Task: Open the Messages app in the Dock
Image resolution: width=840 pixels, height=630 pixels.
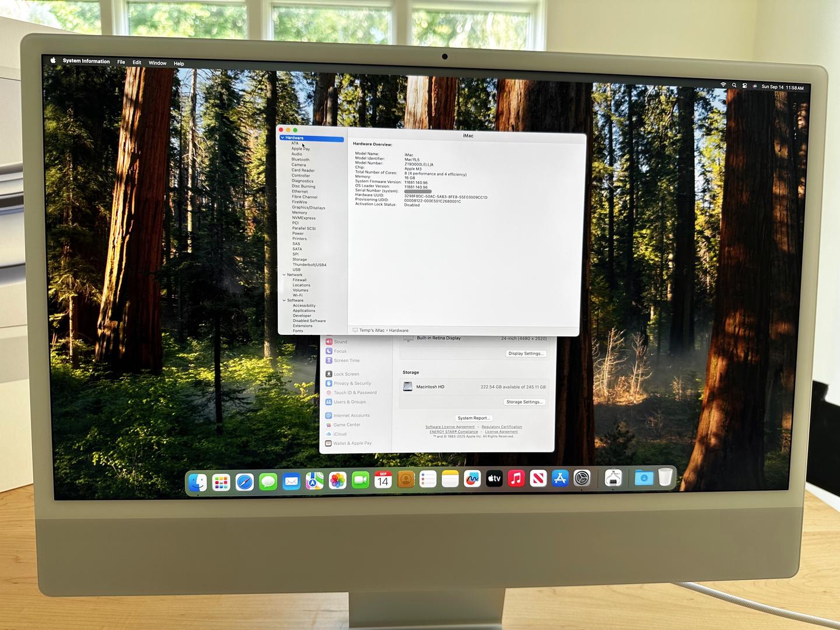Action: coord(268,482)
